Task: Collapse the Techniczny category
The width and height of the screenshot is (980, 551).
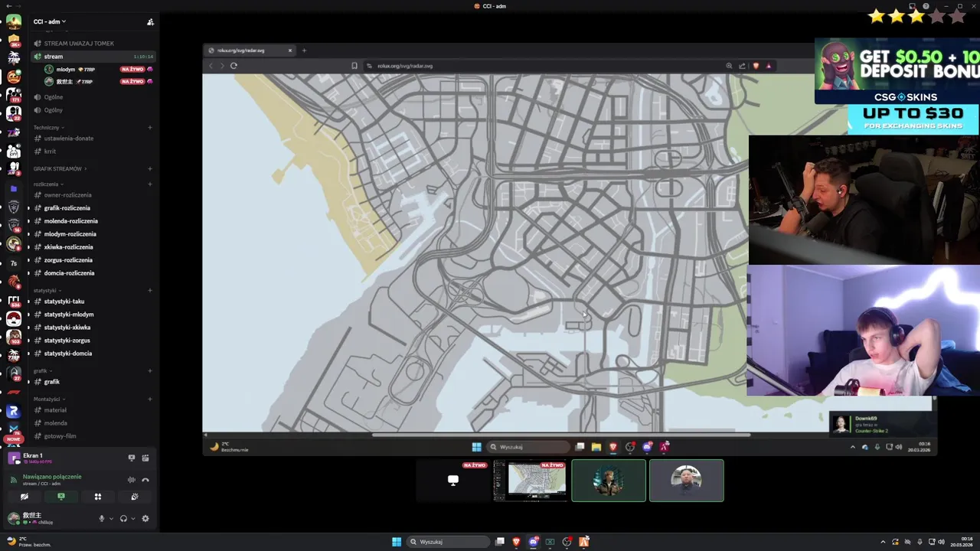Action: pos(48,127)
